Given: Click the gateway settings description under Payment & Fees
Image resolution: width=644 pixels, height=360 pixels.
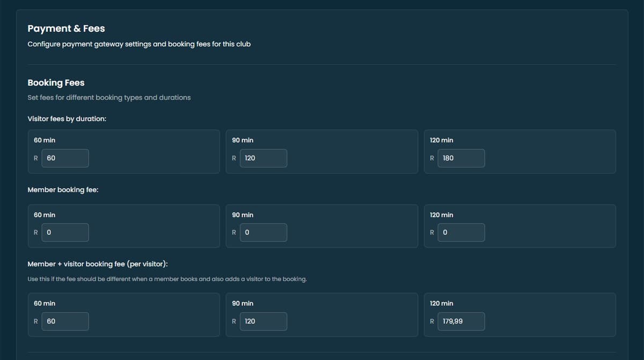Looking at the screenshot, I should [x=139, y=44].
